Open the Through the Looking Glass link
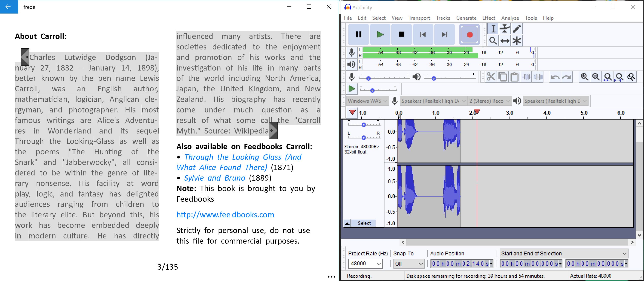This screenshot has height=281, width=644. point(239,162)
